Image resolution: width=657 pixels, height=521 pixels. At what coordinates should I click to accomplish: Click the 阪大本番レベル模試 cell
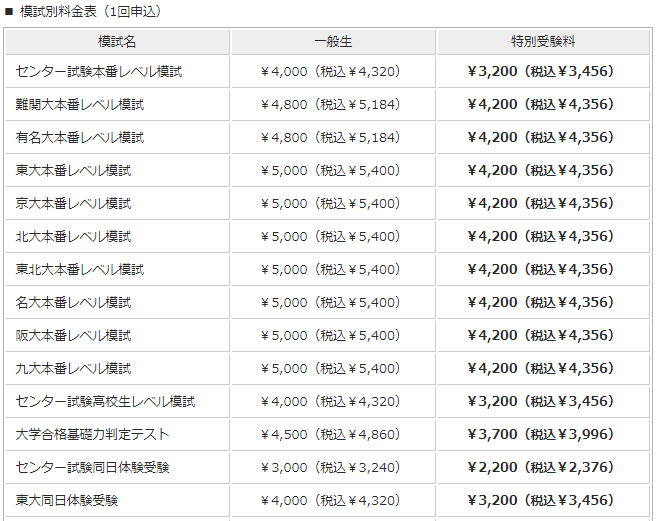(x=117, y=336)
